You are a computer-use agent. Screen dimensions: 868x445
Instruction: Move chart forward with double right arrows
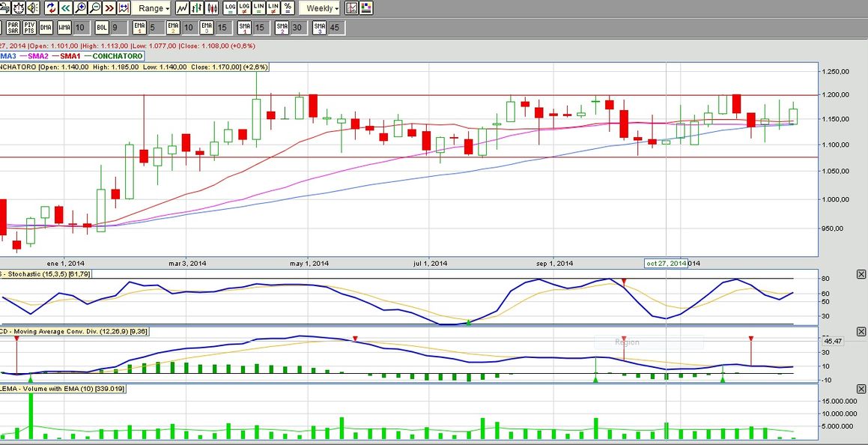tap(109, 7)
